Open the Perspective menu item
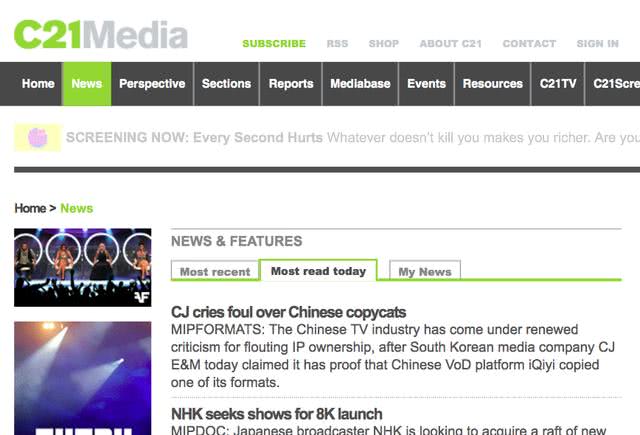 click(x=152, y=84)
